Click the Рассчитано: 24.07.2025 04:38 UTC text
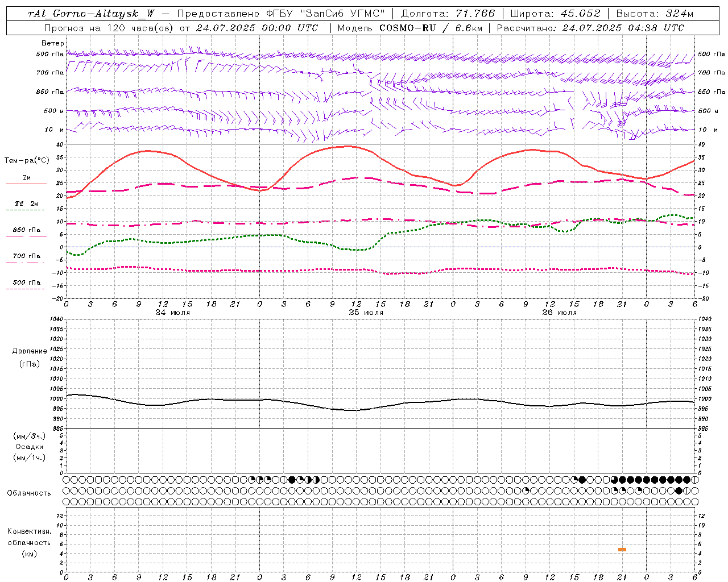728x582 pixels. point(590,28)
